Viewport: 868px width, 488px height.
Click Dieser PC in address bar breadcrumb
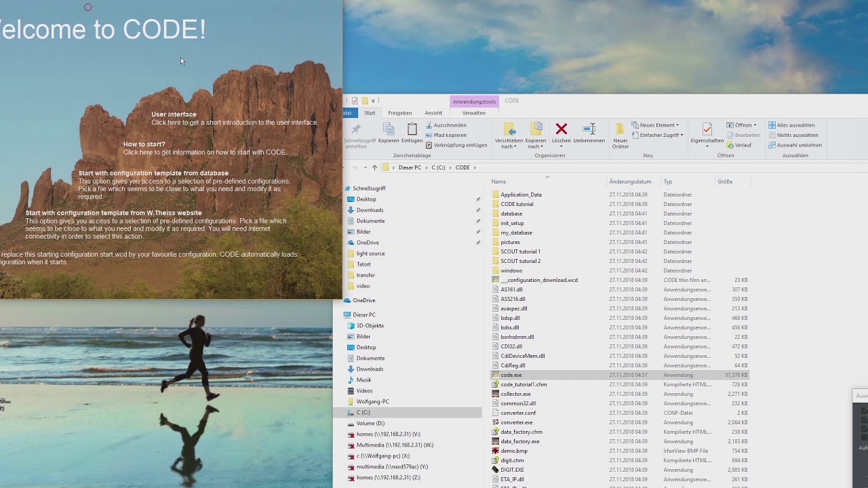410,167
